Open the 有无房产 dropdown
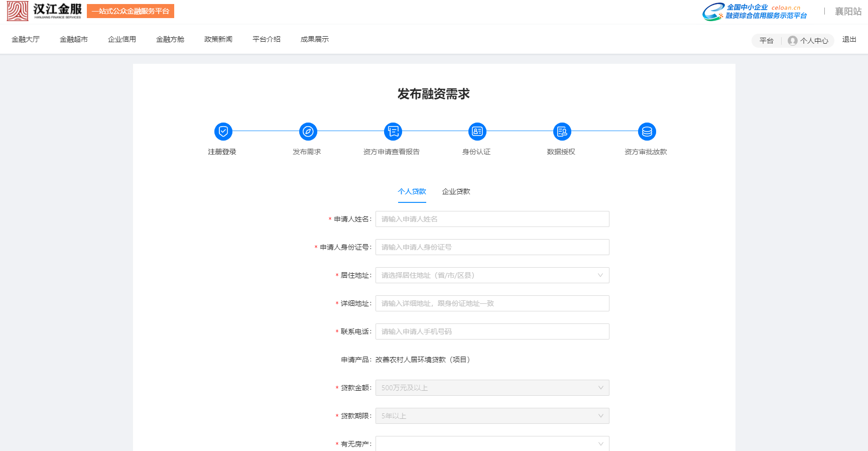The height and width of the screenshot is (451, 868). tap(492, 443)
